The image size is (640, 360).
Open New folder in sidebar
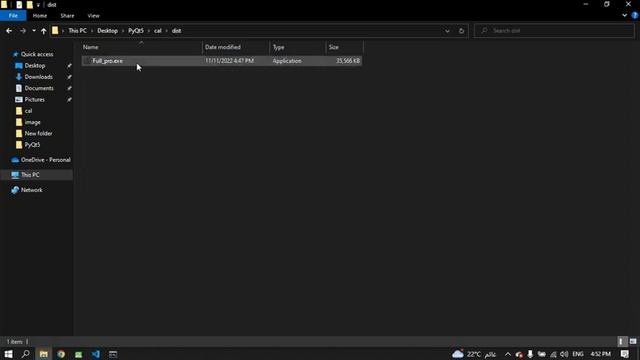pos(38,133)
